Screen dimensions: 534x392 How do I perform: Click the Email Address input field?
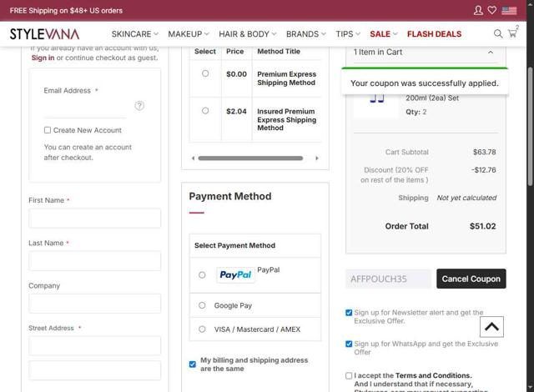[x=85, y=110]
